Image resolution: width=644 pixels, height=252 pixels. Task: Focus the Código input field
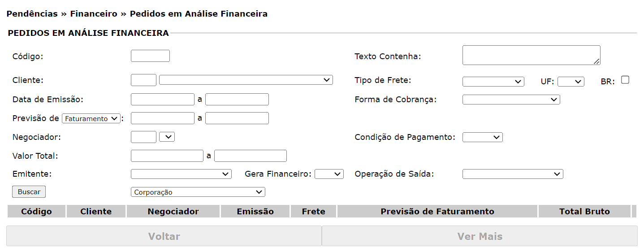[x=150, y=56]
